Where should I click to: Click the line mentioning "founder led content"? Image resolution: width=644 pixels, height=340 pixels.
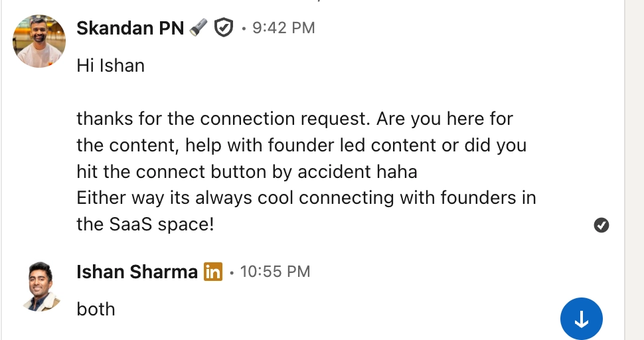tap(301, 145)
